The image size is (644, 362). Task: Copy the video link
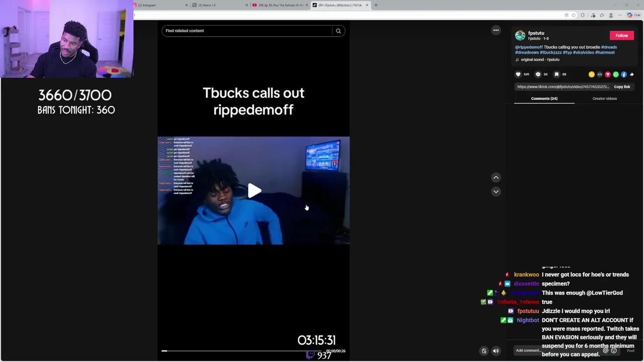(x=622, y=87)
